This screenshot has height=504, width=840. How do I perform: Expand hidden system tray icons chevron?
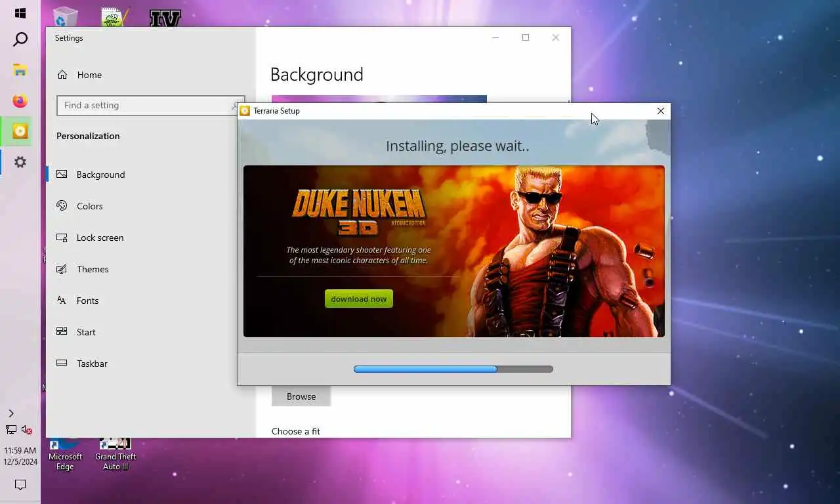pyautogui.click(x=11, y=413)
